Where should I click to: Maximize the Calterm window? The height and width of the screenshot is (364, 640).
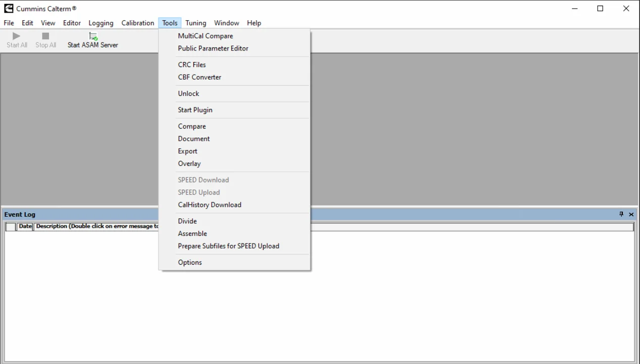pos(600,9)
